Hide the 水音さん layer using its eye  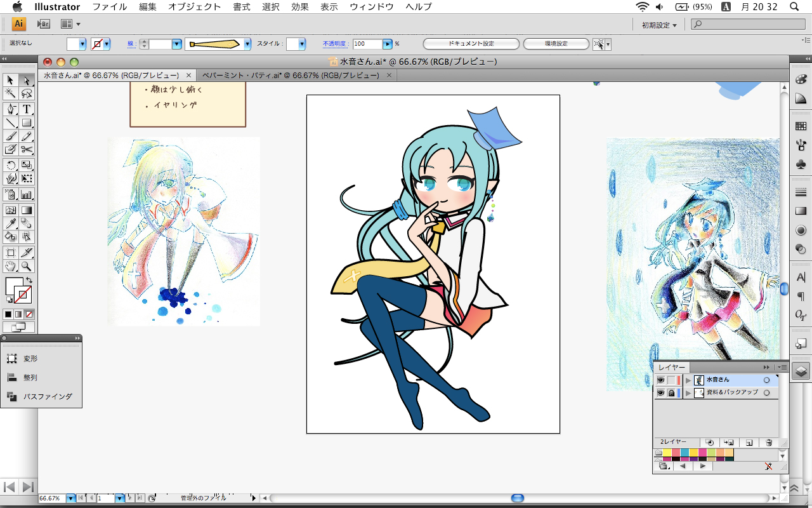660,380
